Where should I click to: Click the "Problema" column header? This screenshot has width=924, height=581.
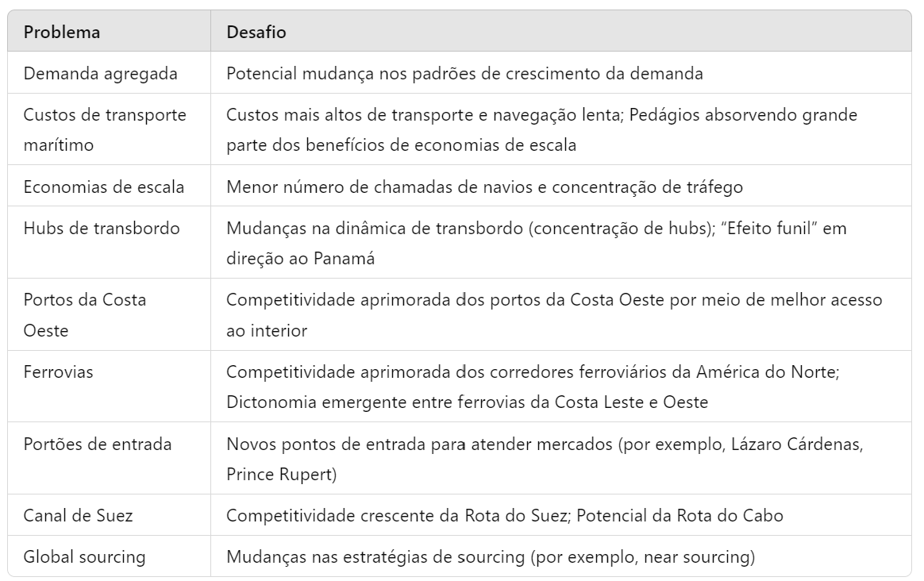tap(62, 33)
